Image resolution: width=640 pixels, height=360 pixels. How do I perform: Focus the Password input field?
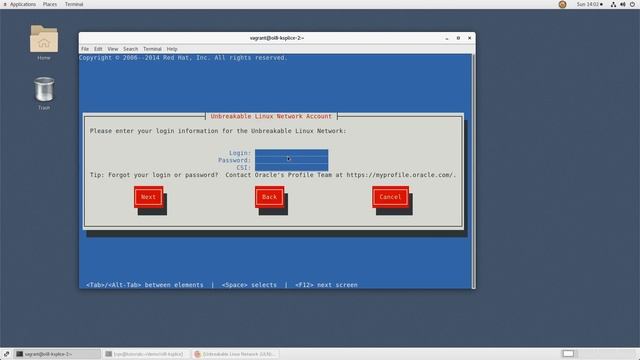tap(291, 160)
